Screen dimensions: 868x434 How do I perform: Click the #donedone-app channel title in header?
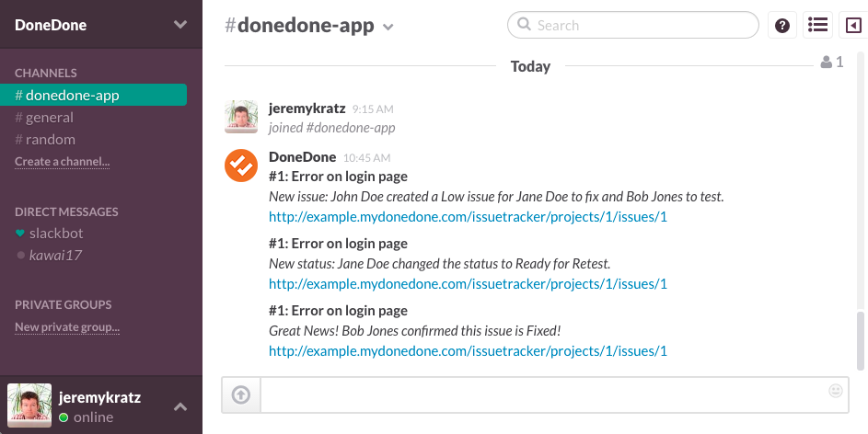[299, 26]
